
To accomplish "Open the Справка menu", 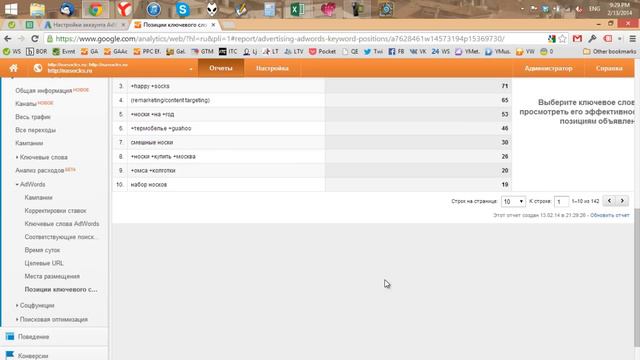I will coord(609,68).
